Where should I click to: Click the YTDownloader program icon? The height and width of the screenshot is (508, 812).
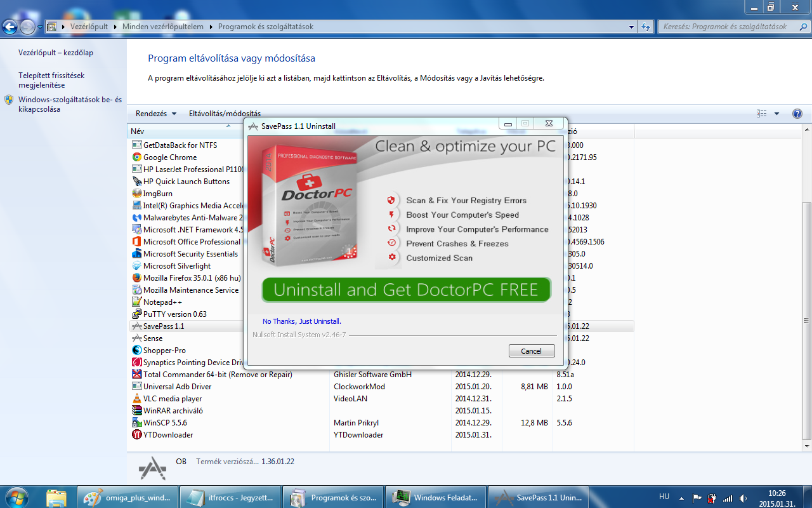[136, 435]
